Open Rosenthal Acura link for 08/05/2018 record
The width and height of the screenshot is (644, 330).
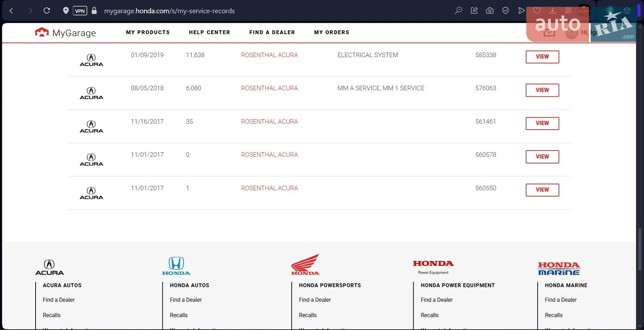pyautogui.click(x=269, y=88)
